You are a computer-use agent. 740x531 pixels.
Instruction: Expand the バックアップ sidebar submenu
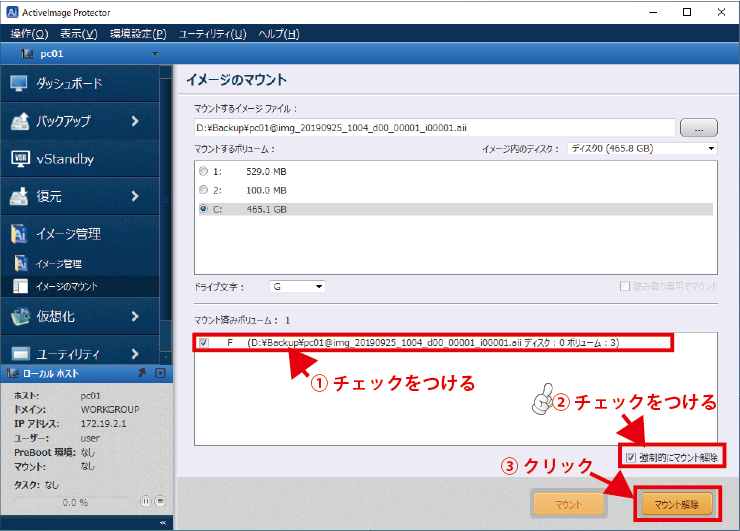tap(134, 121)
